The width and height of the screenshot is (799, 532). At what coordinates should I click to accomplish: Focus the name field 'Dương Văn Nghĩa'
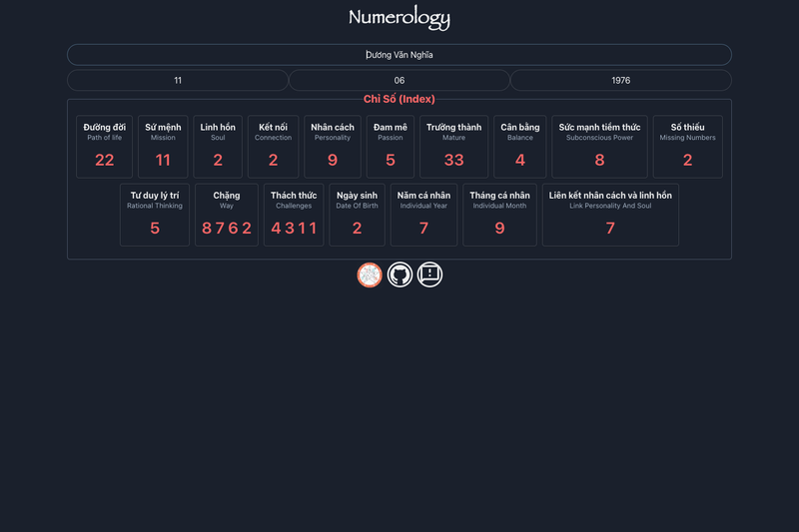(399, 55)
